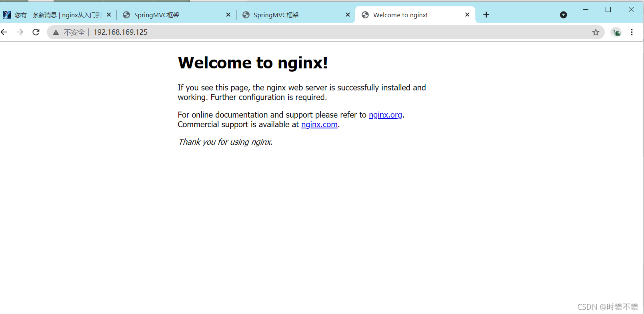The height and width of the screenshot is (314, 644).
Task: Click the 不安全 security label
Action: (x=74, y=32)
